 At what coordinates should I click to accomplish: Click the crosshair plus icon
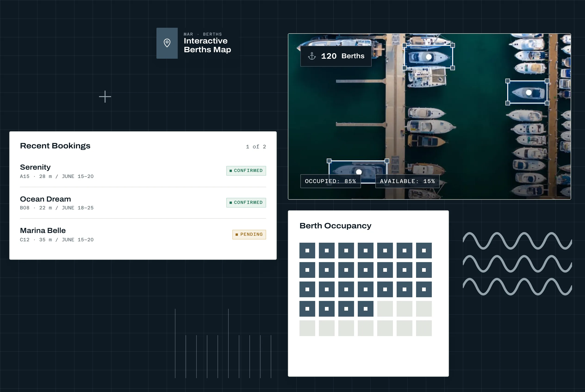click(x=105, y=97)
